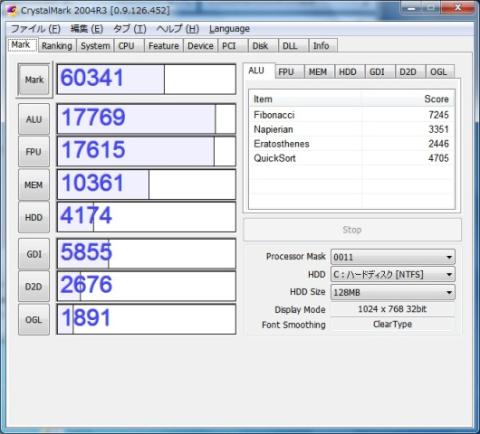The height and width of the screenshot is (434, 480).
Task: Select the Napierian result row
Action: click(x=352, y=129)
